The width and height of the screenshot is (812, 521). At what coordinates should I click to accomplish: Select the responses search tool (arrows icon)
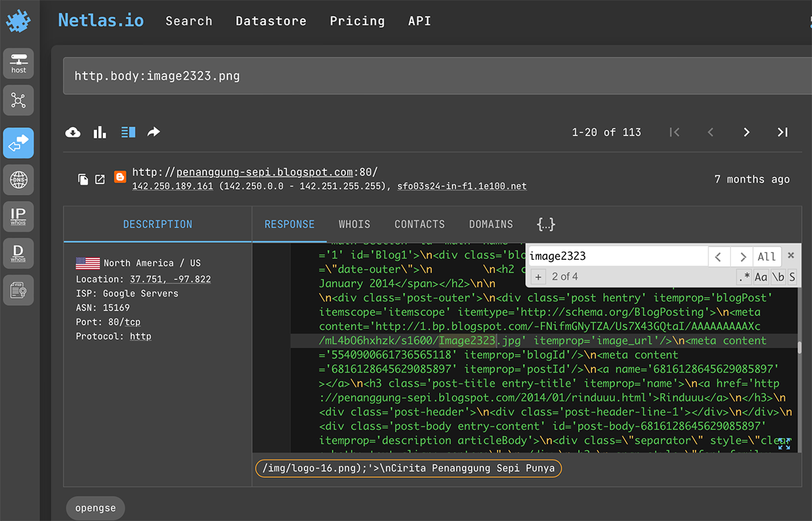[18, 143]
